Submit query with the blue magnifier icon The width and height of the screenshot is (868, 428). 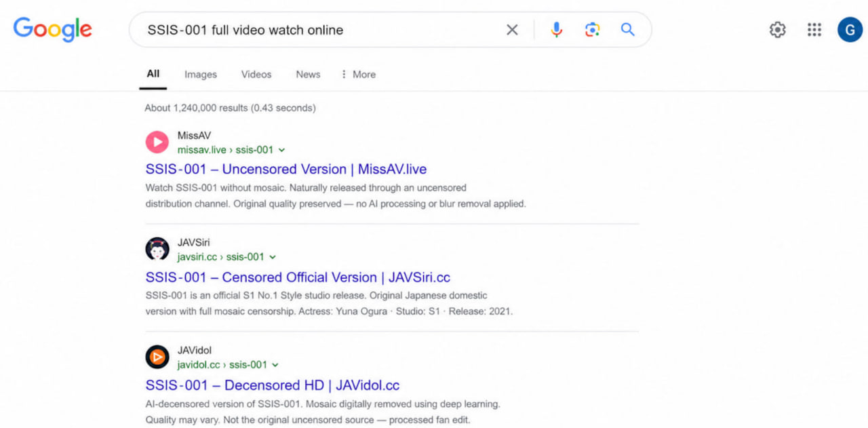[x=627, y=30]
